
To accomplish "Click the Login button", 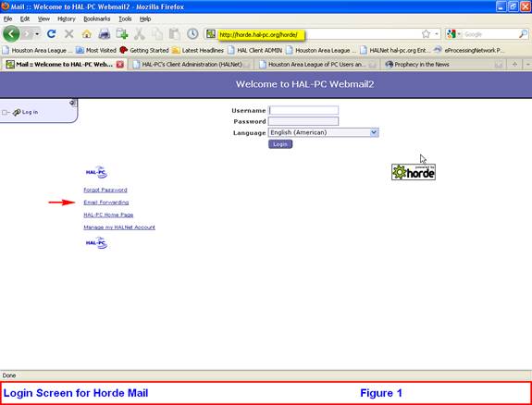I will 280,144.
